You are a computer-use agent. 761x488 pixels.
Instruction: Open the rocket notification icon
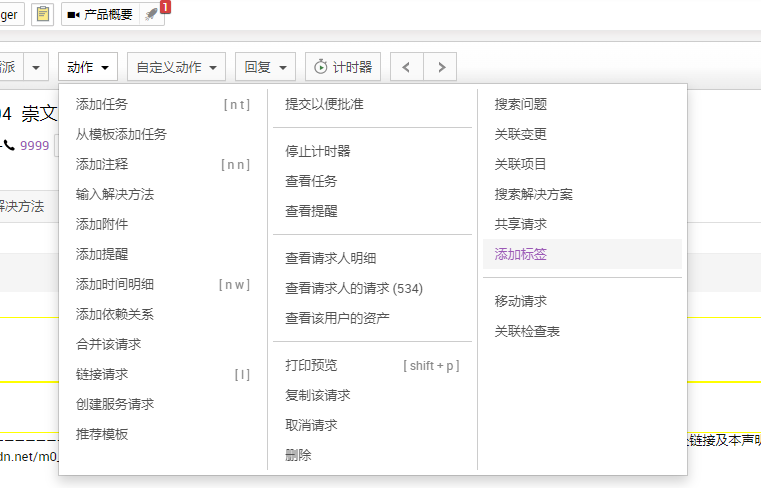pos(152,14)
